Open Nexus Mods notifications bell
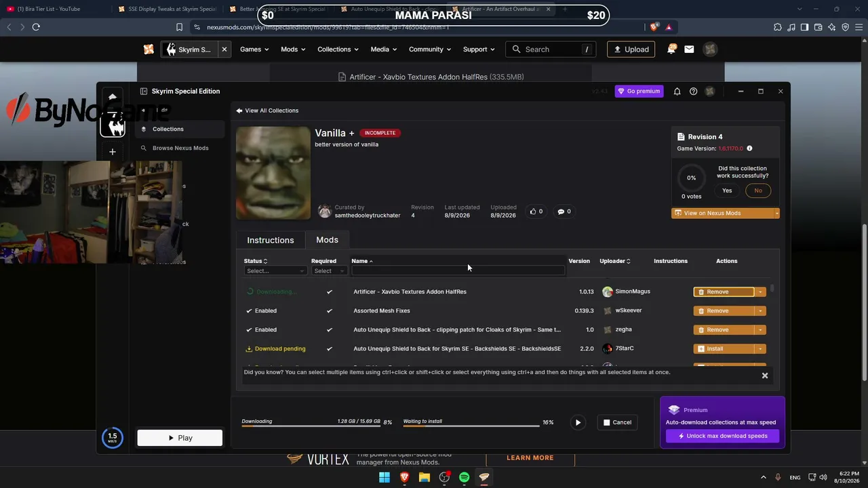The image size is (868, 488). point(671,49)
